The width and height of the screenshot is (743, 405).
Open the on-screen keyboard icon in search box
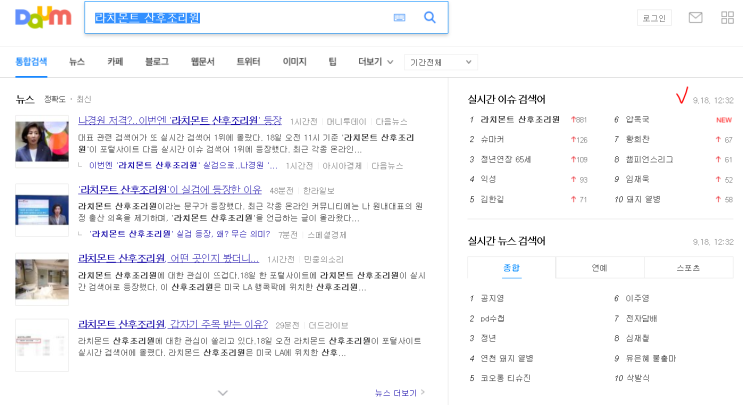point(399,18)
